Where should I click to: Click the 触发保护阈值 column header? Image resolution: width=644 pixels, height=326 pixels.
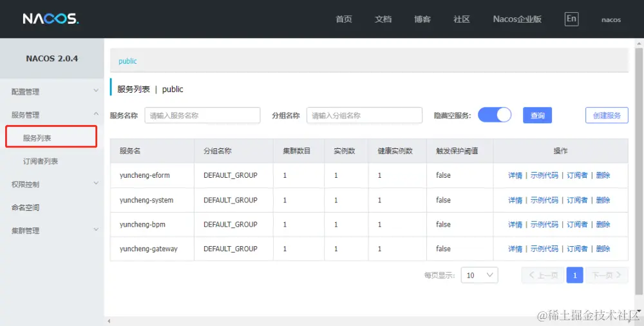(x=460, y=151)
